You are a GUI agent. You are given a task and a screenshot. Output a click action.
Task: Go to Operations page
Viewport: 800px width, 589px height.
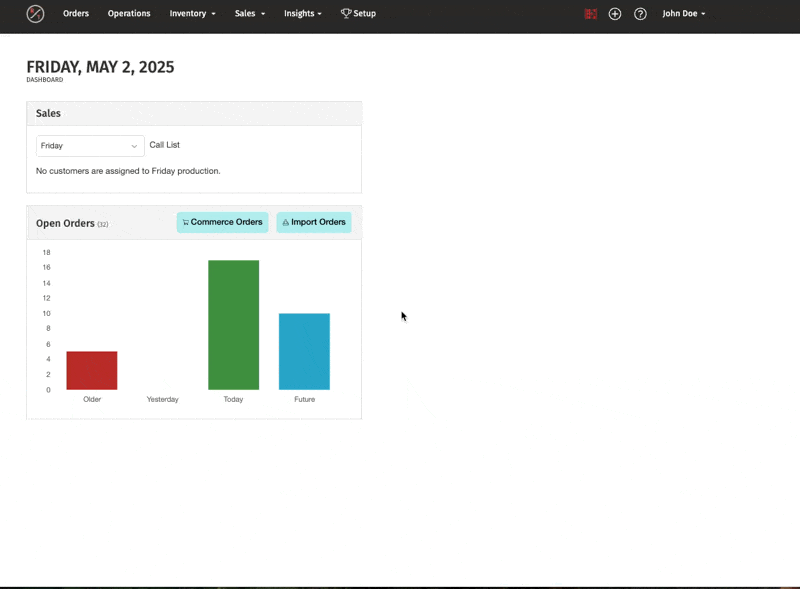pos(129,14)
